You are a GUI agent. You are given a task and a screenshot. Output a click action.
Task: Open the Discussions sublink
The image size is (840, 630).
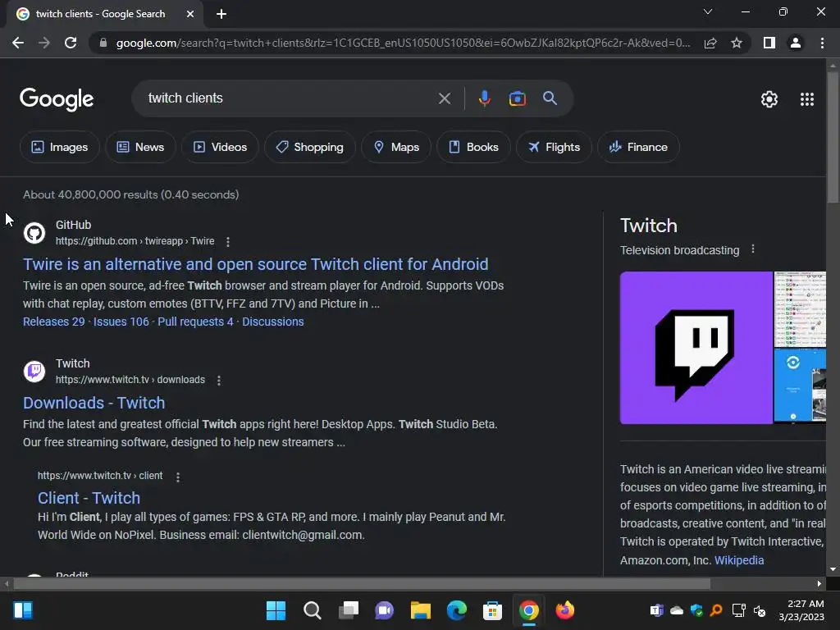[272, 322]
